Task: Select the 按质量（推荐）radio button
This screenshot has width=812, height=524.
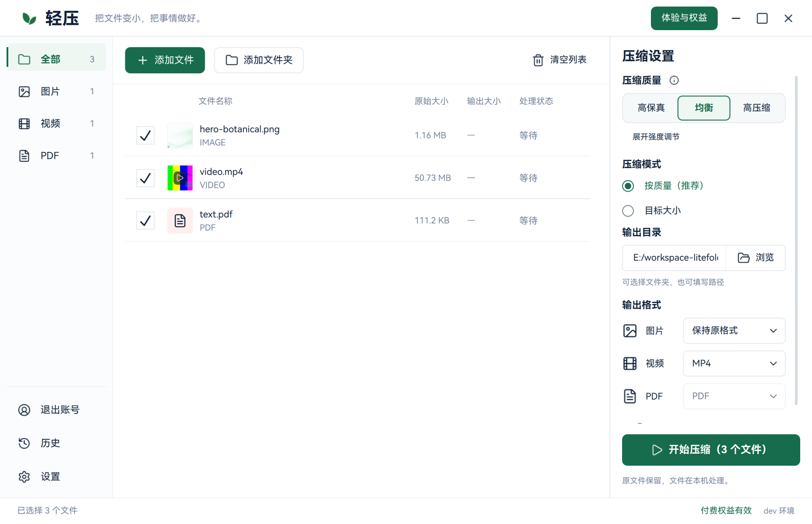Action: pos(628,186)
